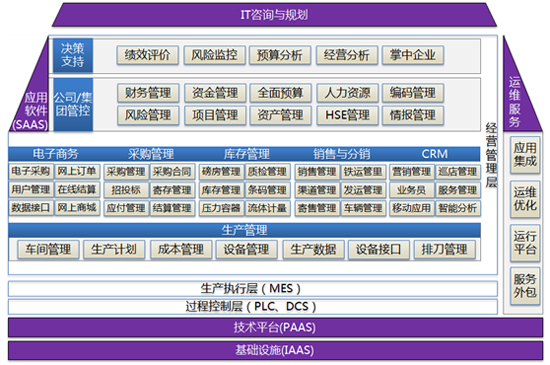Select the 风险管理 box

148,115
